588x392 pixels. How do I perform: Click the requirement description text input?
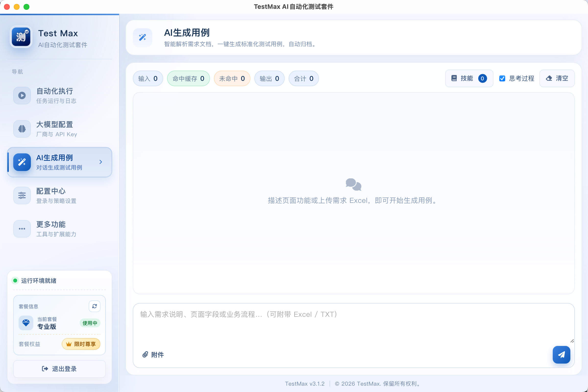tap(354, 323)
